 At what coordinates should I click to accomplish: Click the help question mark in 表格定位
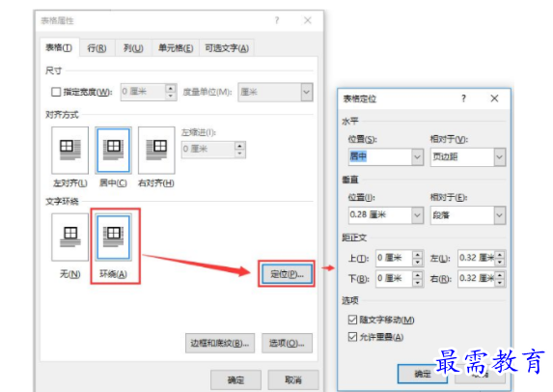tap(464, 98)
